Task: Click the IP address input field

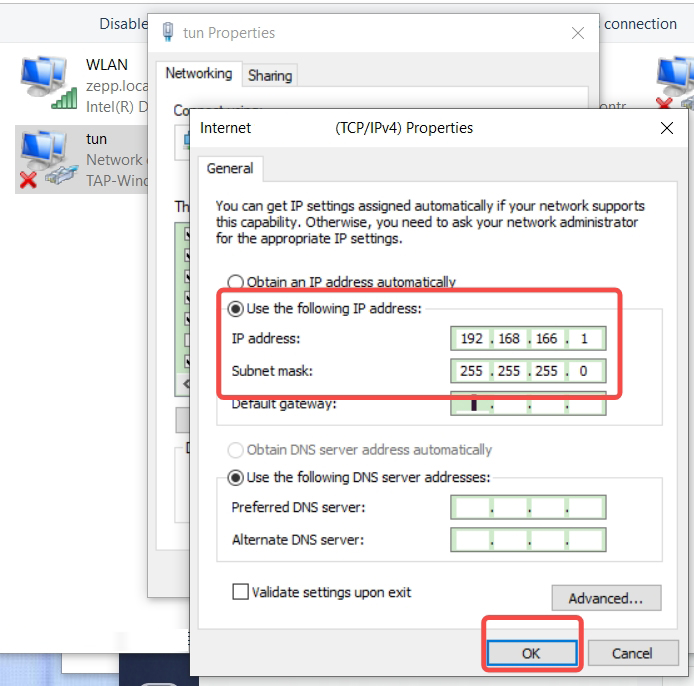Action: [528, 339]
